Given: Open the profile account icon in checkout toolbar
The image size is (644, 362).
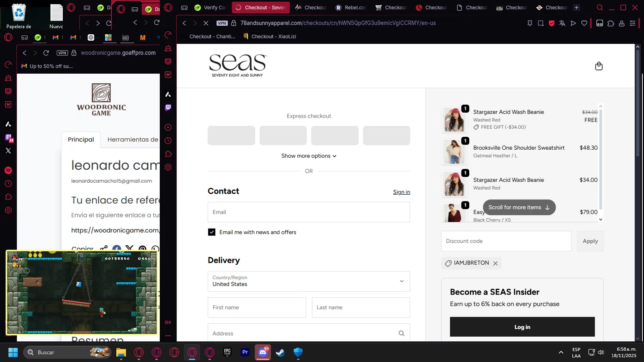Looking at the screenshot, I should 621,23.
